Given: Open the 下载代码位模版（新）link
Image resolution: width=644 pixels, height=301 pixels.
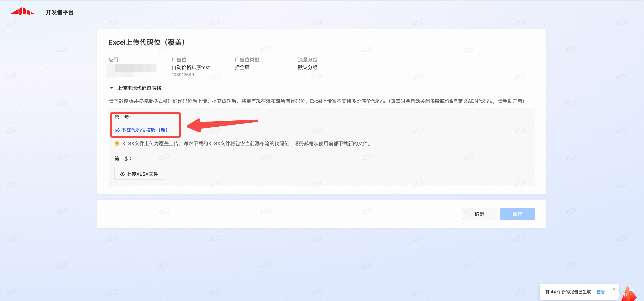Looking at the screenshot, I should pyautogui.click(x=144, y=130).
